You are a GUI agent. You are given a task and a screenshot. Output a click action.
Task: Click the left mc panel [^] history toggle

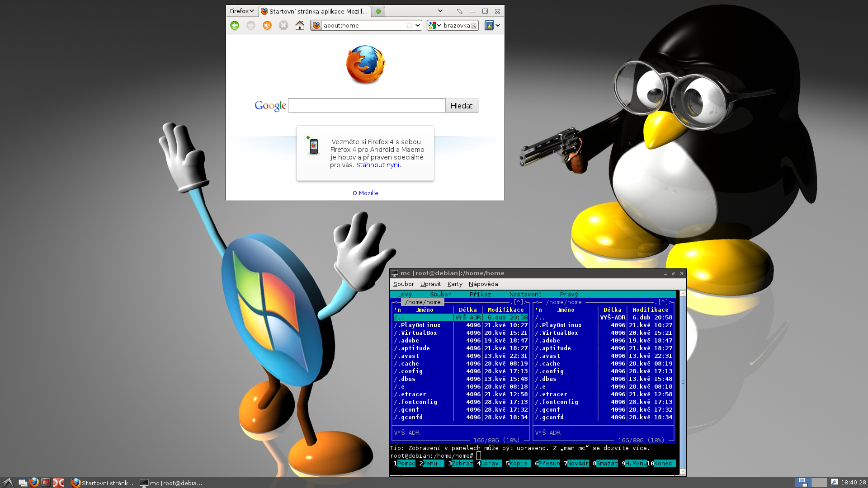click(x=519, y=302)
